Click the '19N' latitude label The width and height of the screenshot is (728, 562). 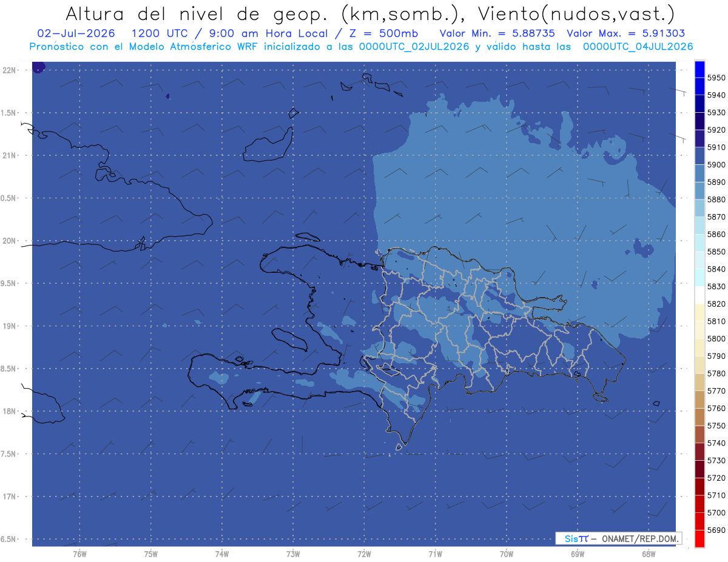10,326
